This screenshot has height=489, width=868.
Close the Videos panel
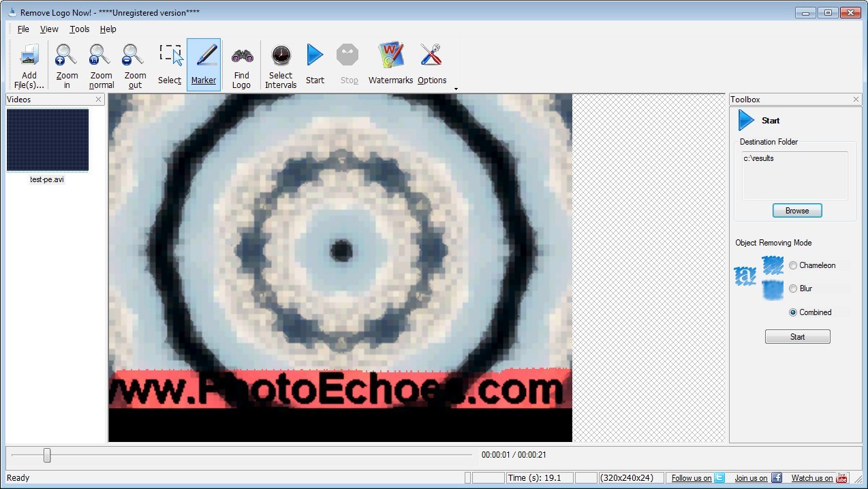pos(98,100)
